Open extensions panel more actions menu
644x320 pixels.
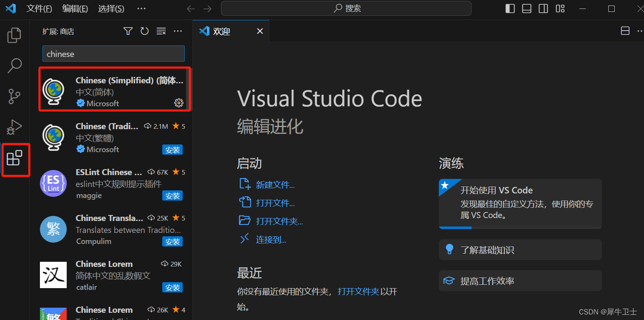178,31
